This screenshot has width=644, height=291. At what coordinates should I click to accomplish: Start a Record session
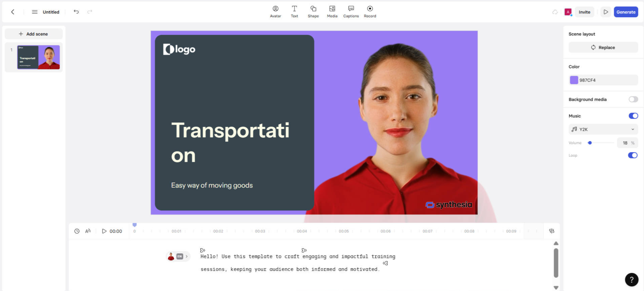(370, 12)
